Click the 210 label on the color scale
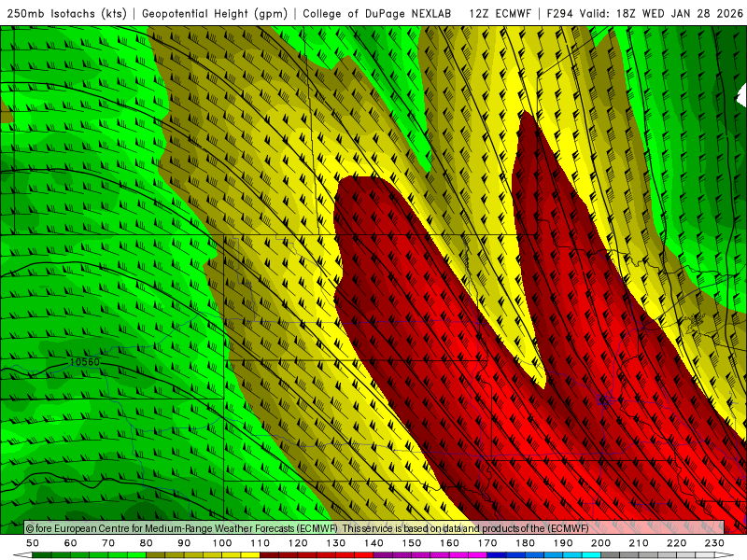The width and height of the screenshot is (747, 560). coord(639,543)
